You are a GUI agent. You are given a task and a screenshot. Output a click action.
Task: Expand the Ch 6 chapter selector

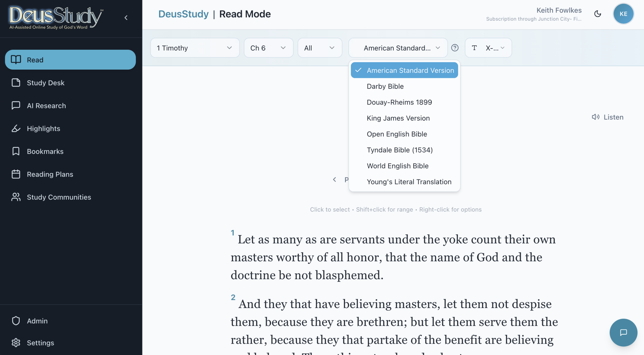[x=268, y=48]
